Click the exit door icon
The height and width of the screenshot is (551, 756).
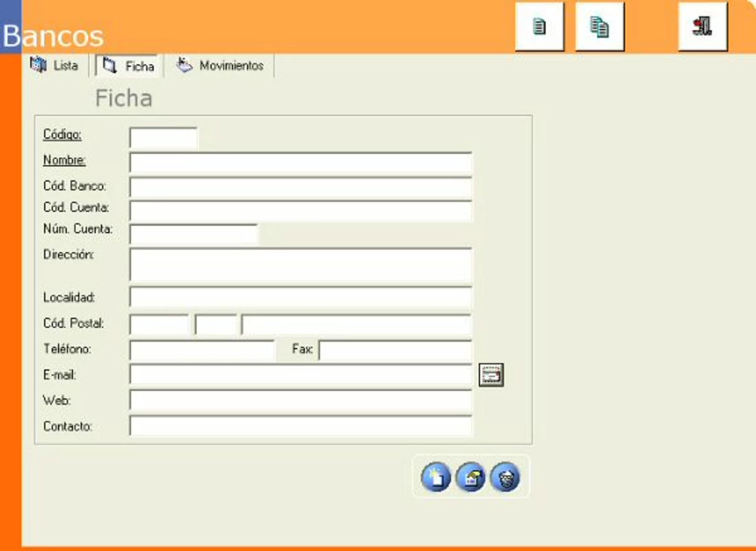point(702,27)
